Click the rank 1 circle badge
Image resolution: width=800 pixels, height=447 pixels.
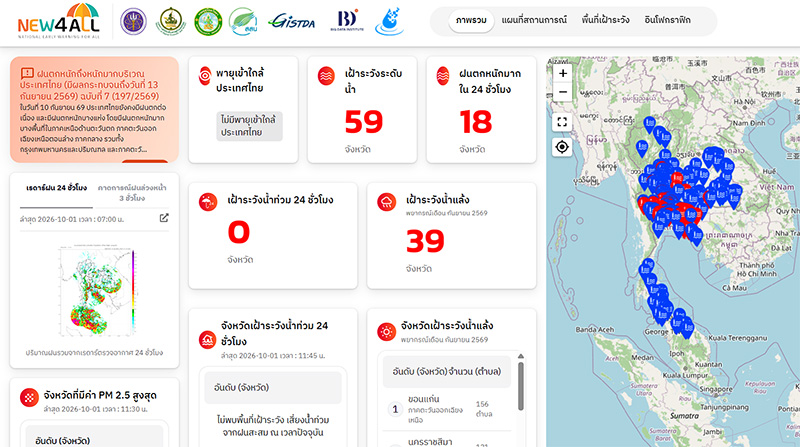[x=395, y=409]
